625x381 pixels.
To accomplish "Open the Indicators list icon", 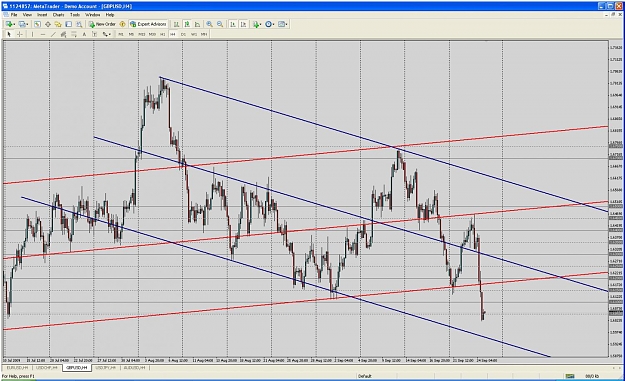I will coord(256,24).
